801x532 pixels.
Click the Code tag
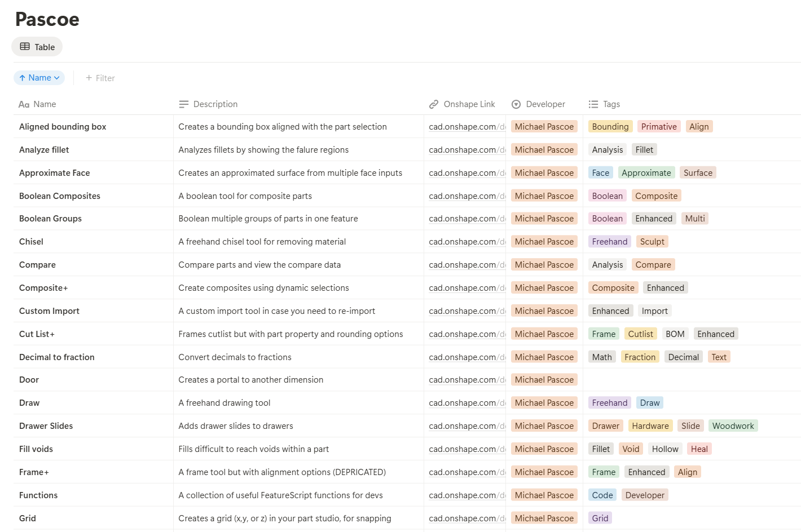602,495
